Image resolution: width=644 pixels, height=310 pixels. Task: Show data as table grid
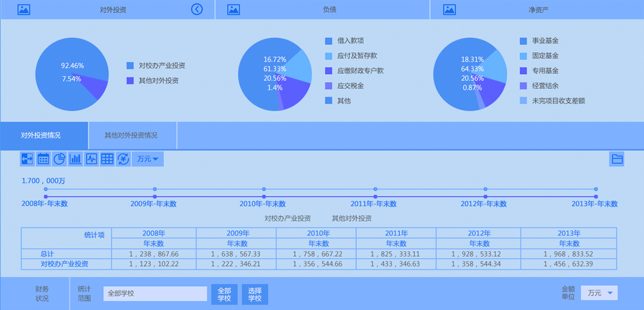(x=107, y=159)
